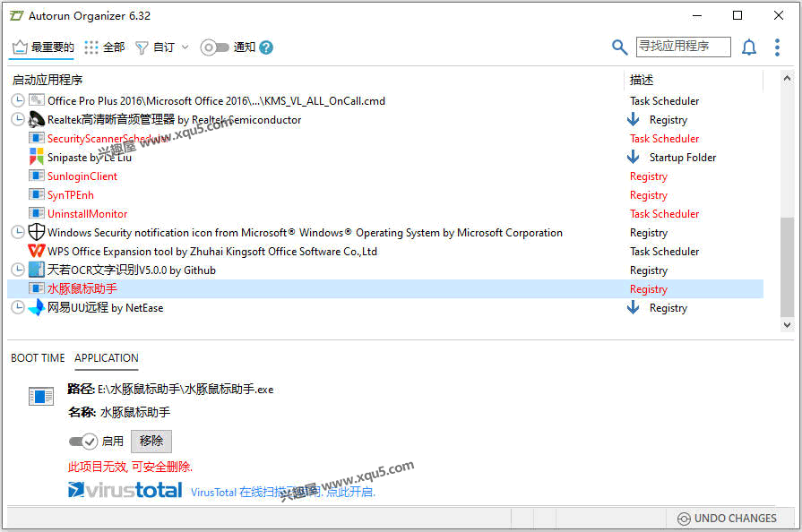Expand the Office Pro Plus 2016 entry
Image resolution: width=802 pixels, height=532 pixels.
[17, 100]
